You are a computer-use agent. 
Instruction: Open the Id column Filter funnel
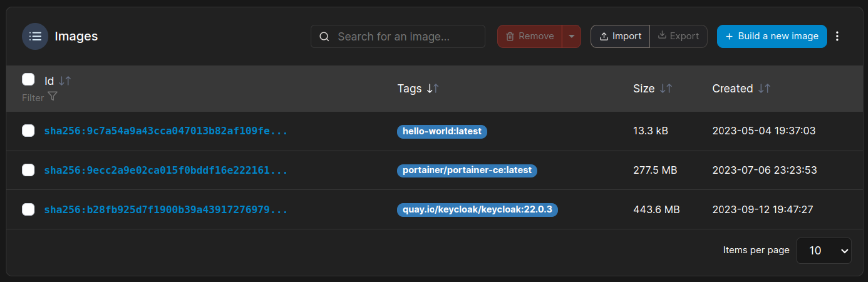(x=52, y=97)
